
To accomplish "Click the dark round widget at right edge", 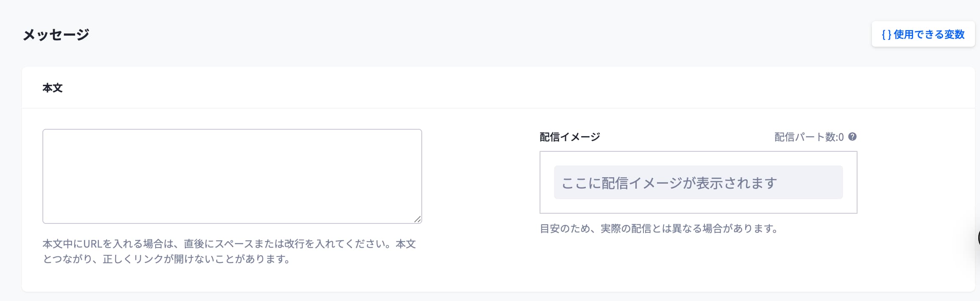I will [978, 238].
